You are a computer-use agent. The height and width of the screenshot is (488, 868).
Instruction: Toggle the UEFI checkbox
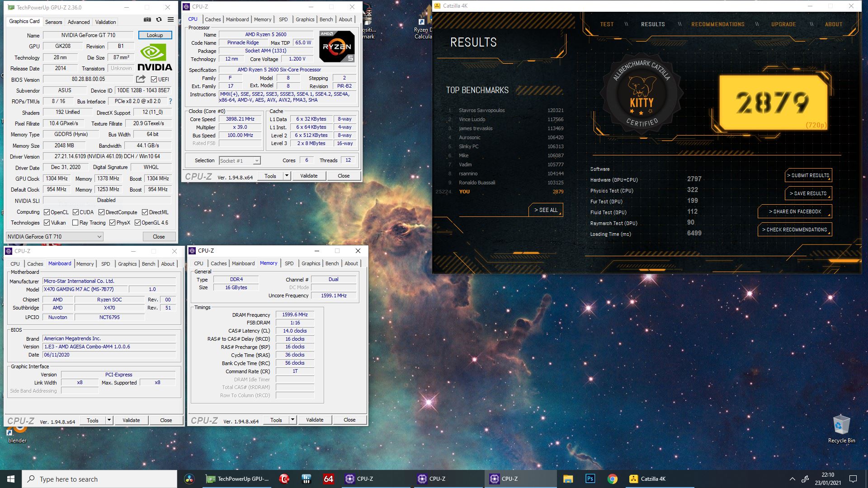(154, 80)
